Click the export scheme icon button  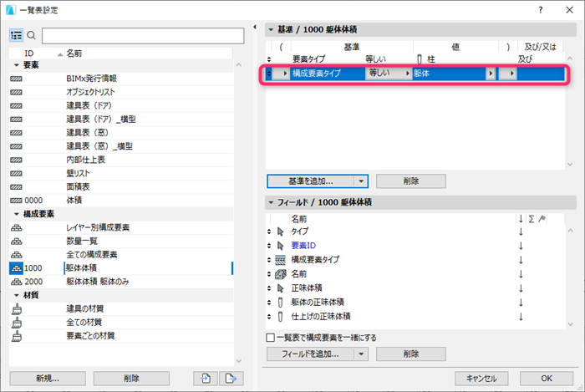click(231, 378)
